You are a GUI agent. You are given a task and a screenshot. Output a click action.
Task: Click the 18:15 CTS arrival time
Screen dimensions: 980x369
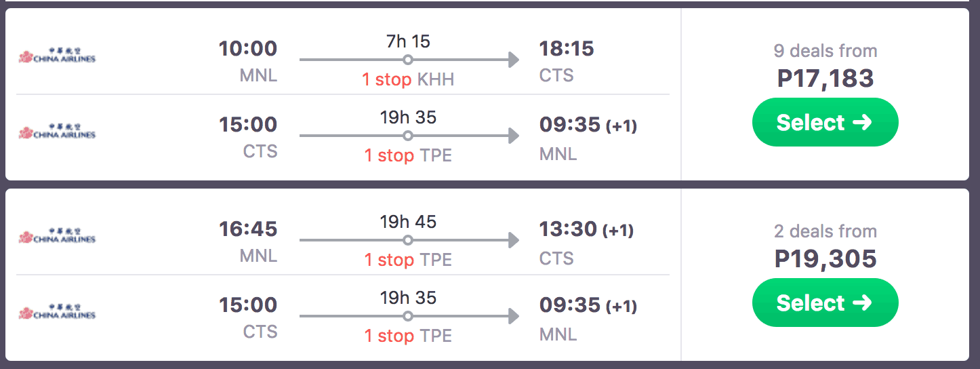pos(567,49)
